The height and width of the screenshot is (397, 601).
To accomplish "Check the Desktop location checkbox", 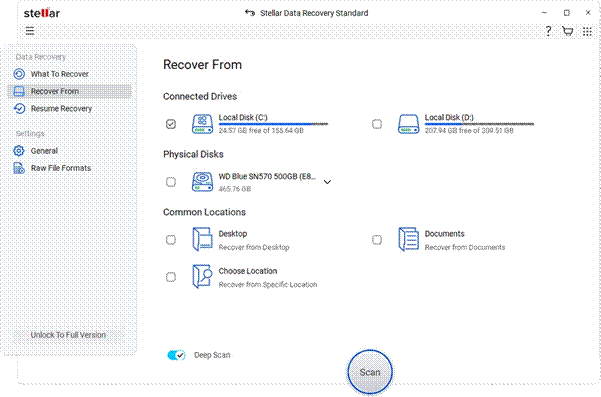I will [x=171, y=240].
